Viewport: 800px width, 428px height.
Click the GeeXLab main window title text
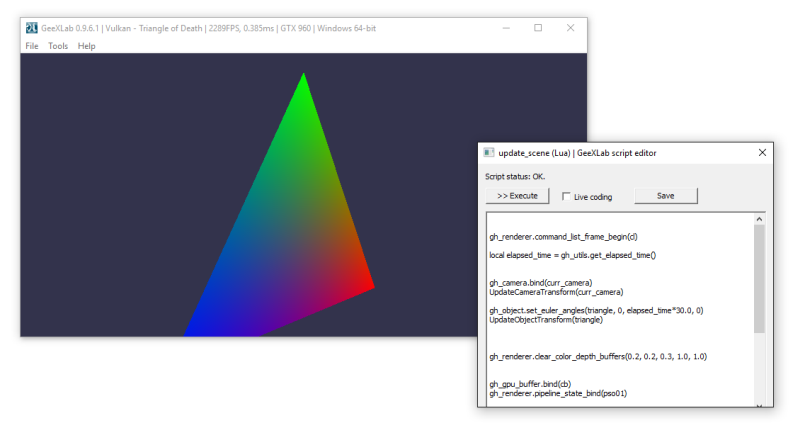208,28
